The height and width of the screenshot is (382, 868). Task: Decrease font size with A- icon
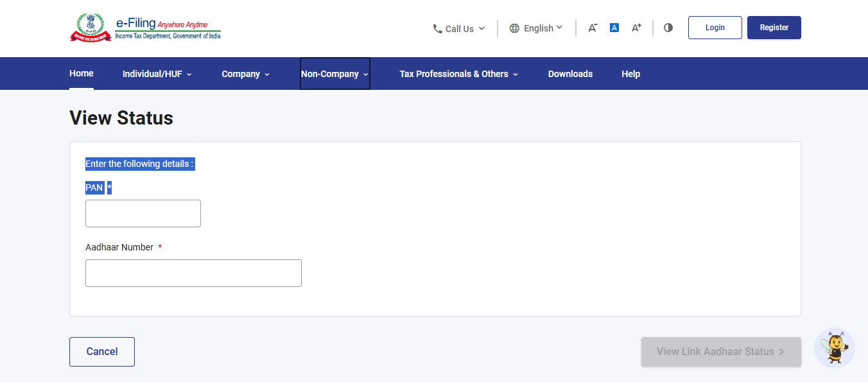593,28
